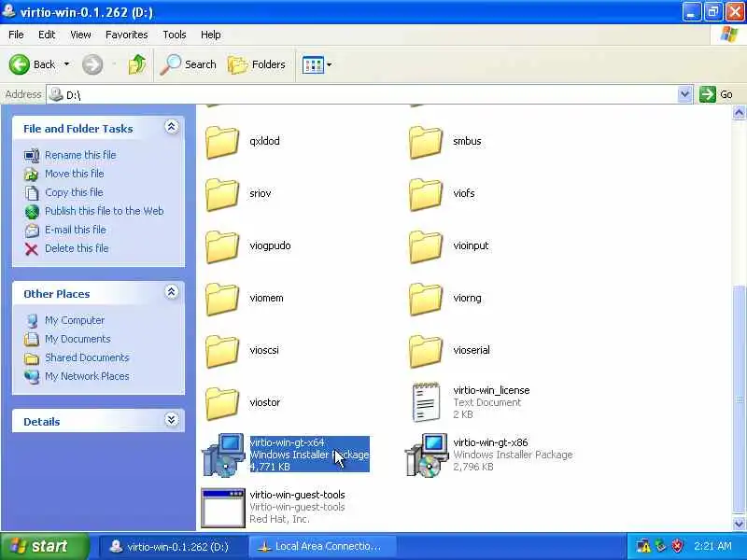Viewport: 747px width, 560px height.
Task: Click Publish this file to the Web
Action: click(x=105, y=211)
